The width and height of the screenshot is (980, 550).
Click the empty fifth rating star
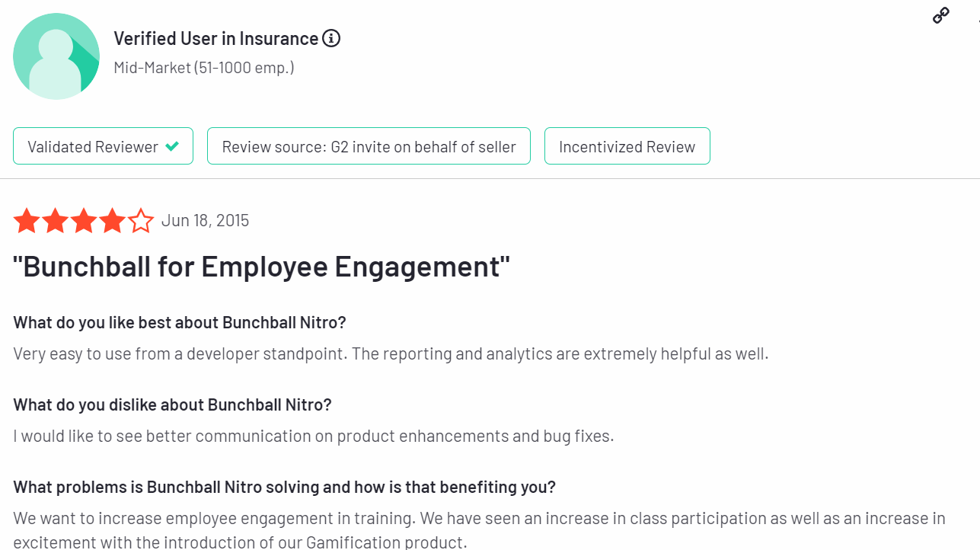tap(141, 221)
